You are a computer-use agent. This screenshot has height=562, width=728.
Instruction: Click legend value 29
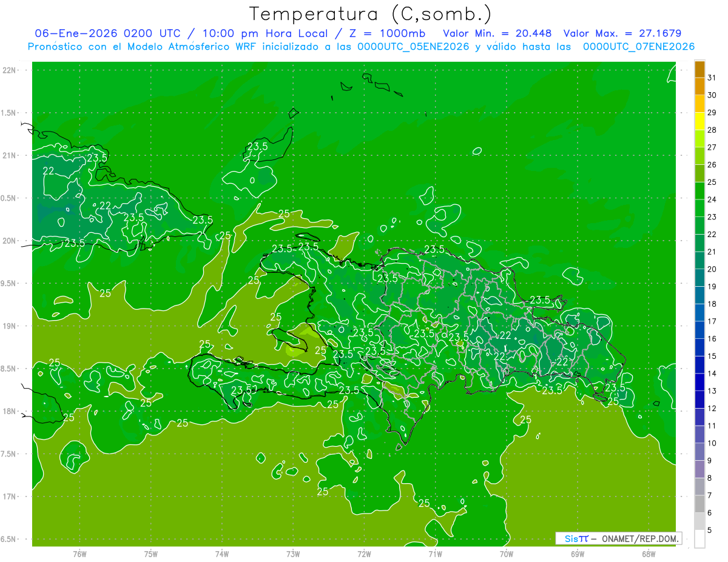pyautogui.click(x=712, y=113)
